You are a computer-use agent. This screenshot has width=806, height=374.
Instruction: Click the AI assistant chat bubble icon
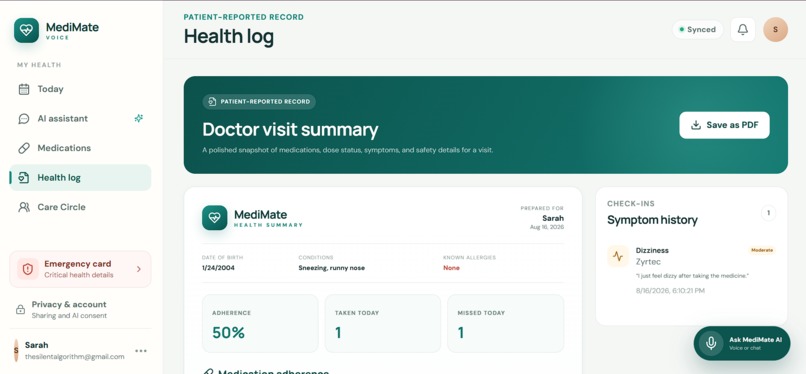click(x=24, y=119)
